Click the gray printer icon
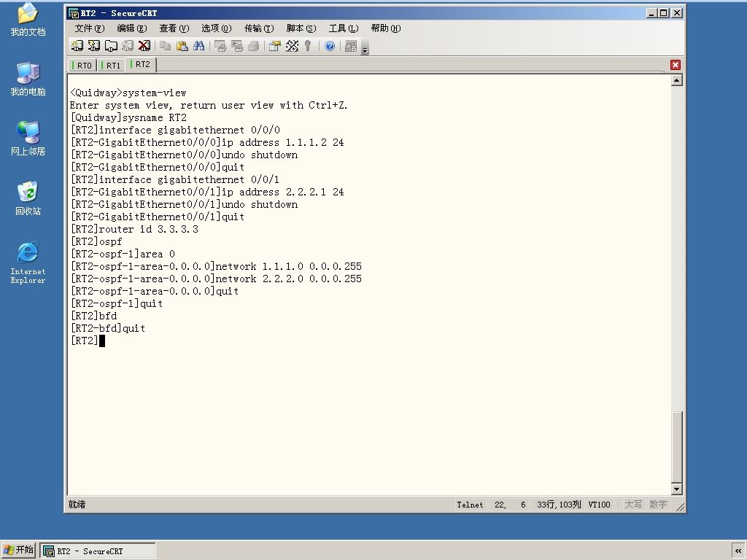The width and height of the screenshot is (747, 560). tap(253, 46)
